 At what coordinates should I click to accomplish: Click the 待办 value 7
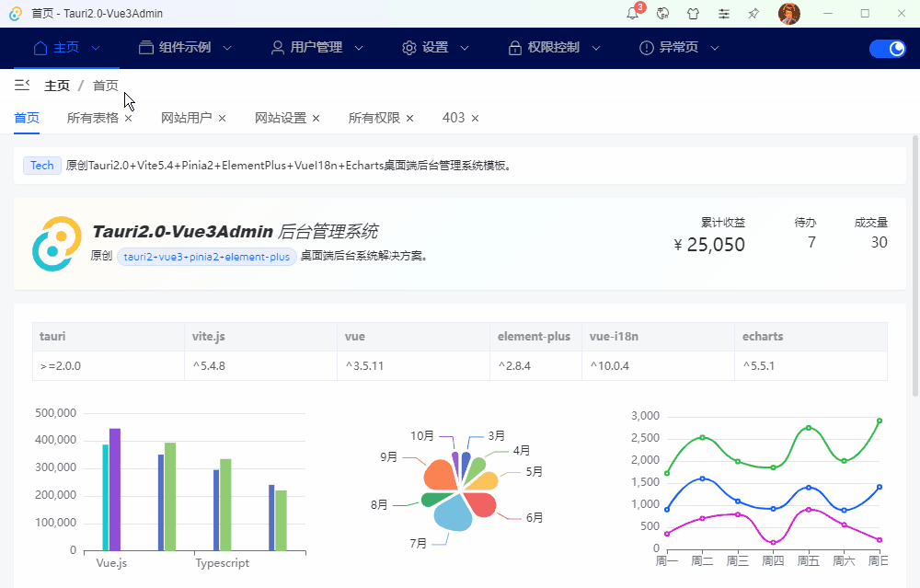pos(811,242)
